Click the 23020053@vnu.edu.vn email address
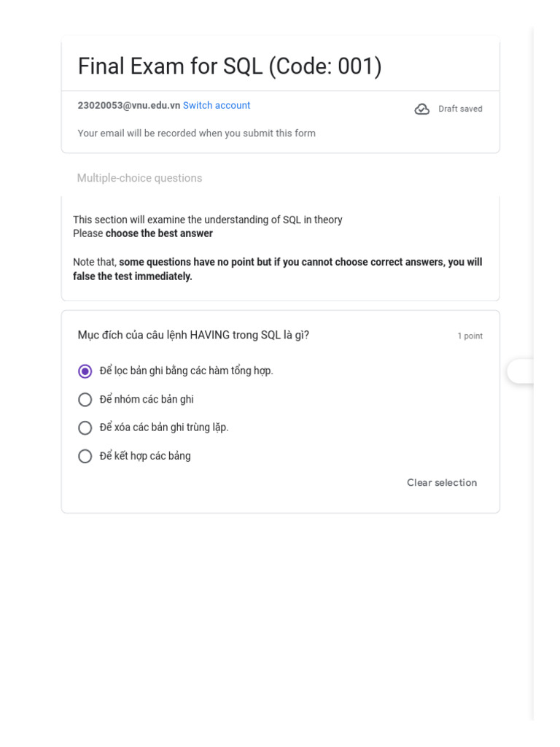 pos(129,106)
